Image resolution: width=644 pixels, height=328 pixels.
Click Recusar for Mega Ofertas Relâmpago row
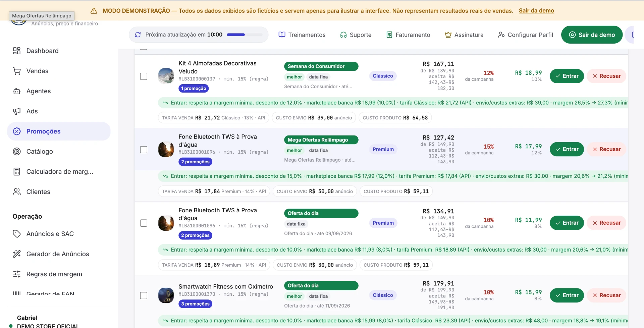coord(606,149)
